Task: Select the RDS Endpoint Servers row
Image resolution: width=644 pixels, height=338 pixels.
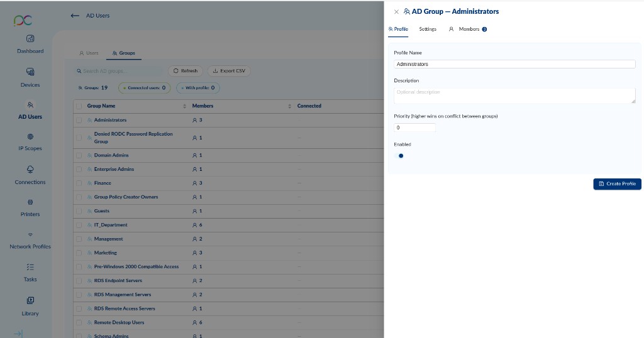Action: tap(228, 281)
